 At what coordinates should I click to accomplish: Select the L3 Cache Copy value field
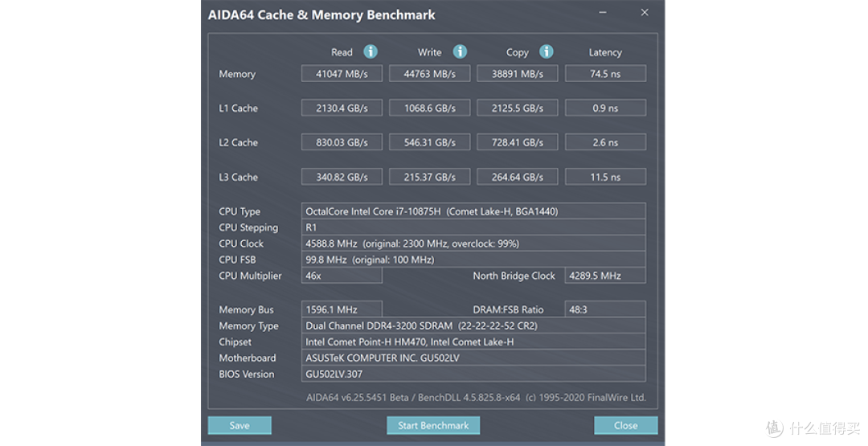coord(517,178)
